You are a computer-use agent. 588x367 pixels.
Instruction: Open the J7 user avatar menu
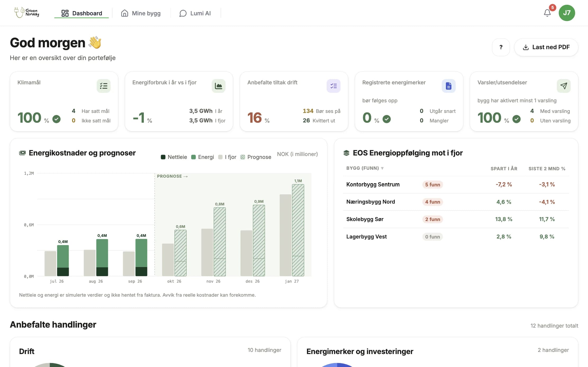coord(567,13)
